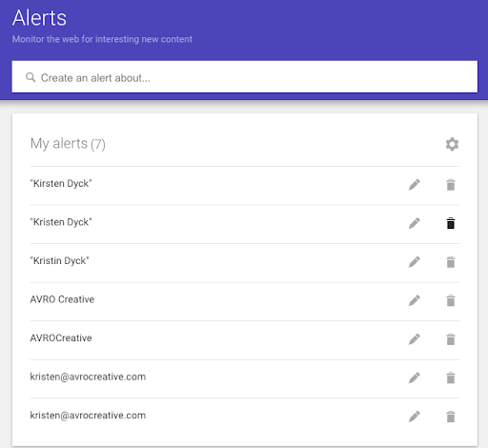
Task: Delete the "Kirsten Dyck" alert
Action: click(451, 185)
